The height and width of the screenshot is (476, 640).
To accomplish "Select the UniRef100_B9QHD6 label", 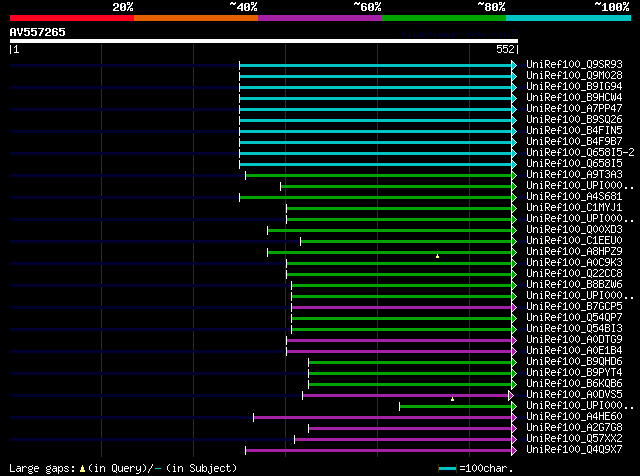I will 574,362.
